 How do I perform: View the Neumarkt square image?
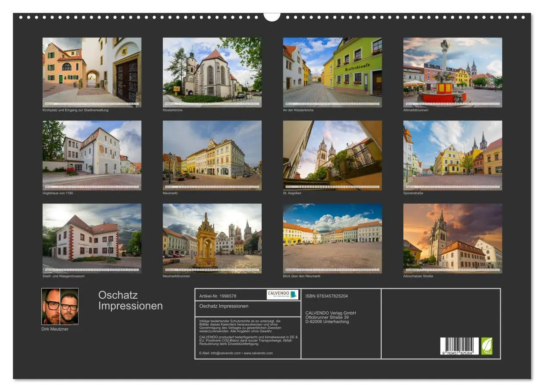(x=212, y=153)
